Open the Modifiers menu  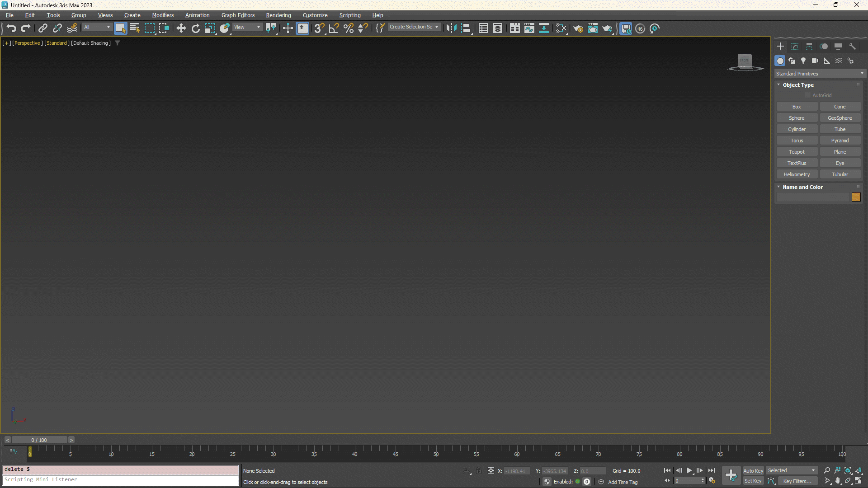(x=163, y=15)
